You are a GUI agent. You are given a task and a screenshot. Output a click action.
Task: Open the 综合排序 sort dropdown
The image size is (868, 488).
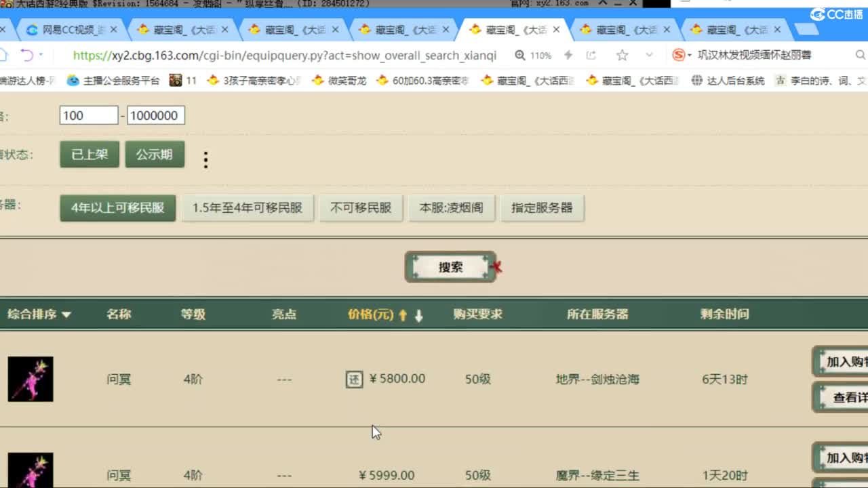(39, 314)
